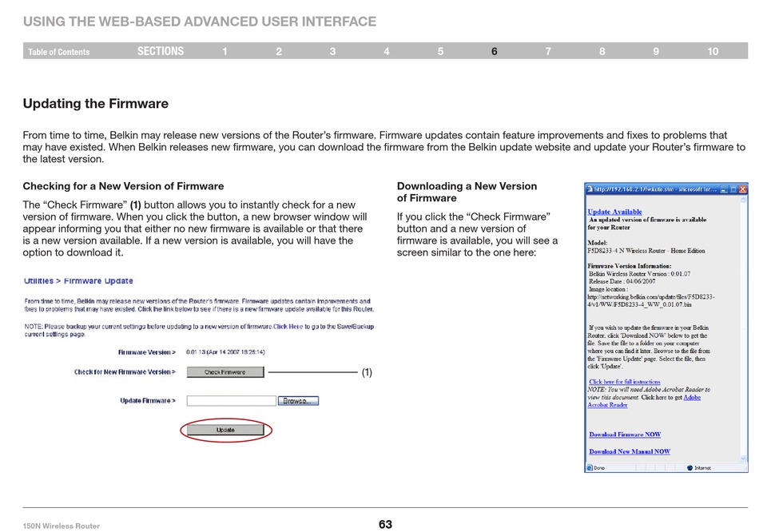The height and width of the screenshot is (532, 759).
Task: Click the Utilities > Firmware Update breadcrumb
Action: click(x=78, y=280)
